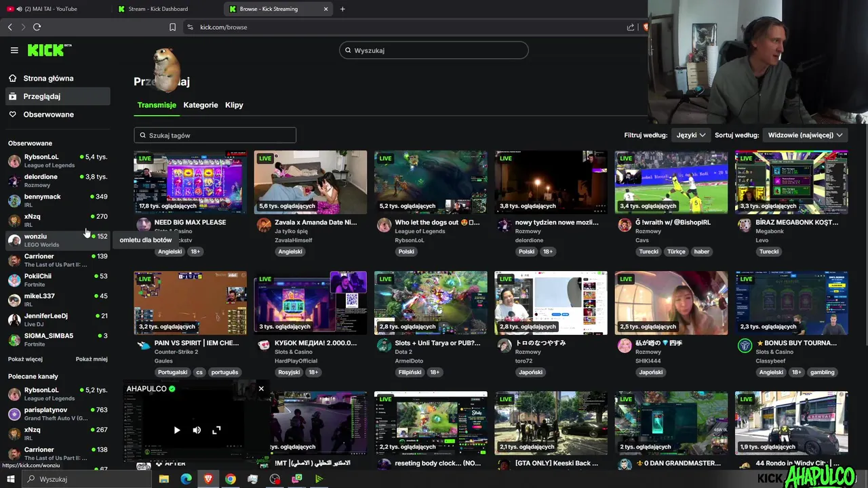Open a new browser tab
The height and width of the screenshot is (488, 868).
342,9
